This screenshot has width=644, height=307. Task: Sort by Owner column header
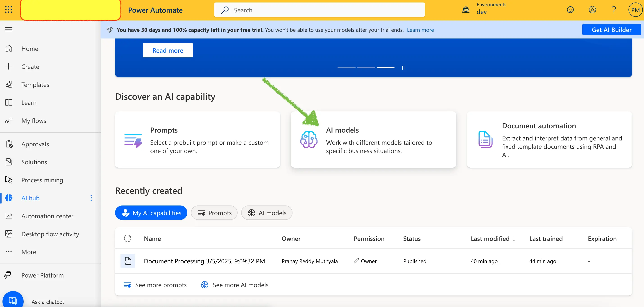291,238
